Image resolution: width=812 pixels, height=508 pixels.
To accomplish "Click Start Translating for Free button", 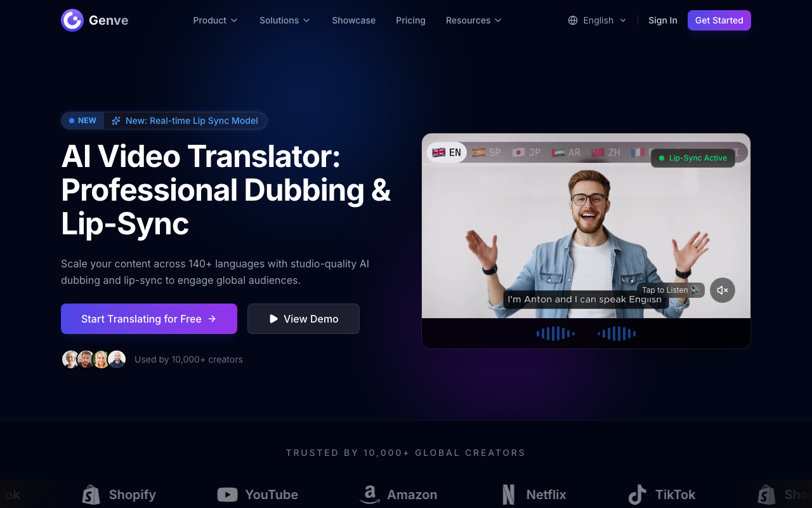I will [149, 319].
